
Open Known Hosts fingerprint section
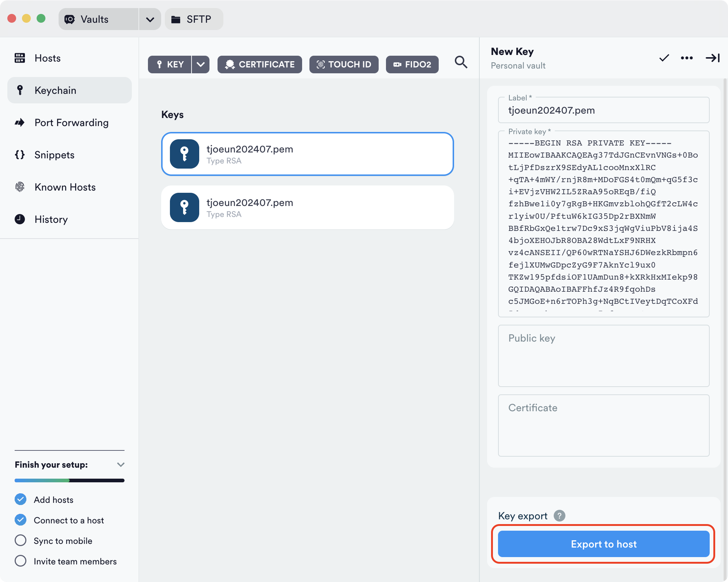[64, 187]
